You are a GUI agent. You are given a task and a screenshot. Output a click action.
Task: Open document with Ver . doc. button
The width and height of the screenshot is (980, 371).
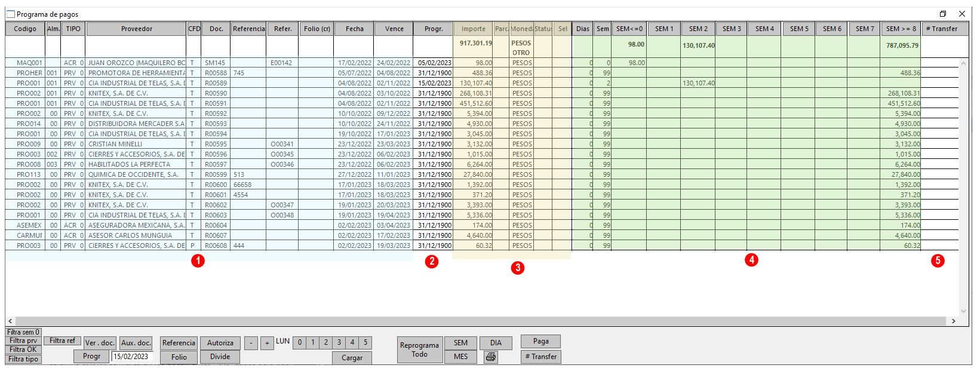pos(100,343)
